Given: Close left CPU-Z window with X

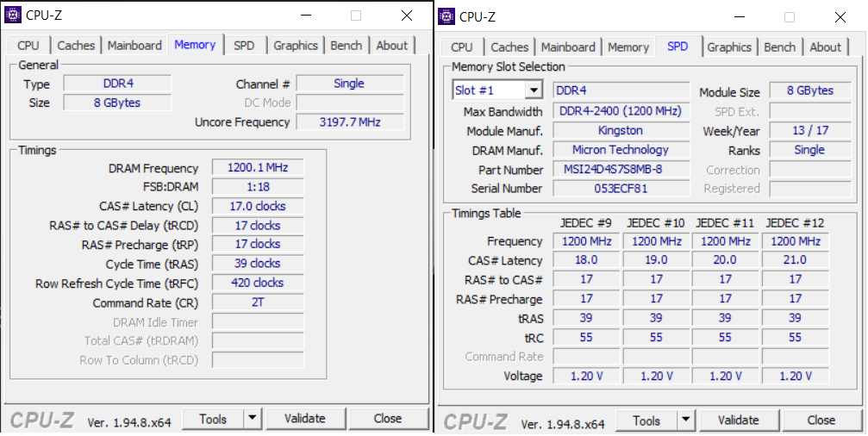Looking at the screenshot, I should click(407, 16).
